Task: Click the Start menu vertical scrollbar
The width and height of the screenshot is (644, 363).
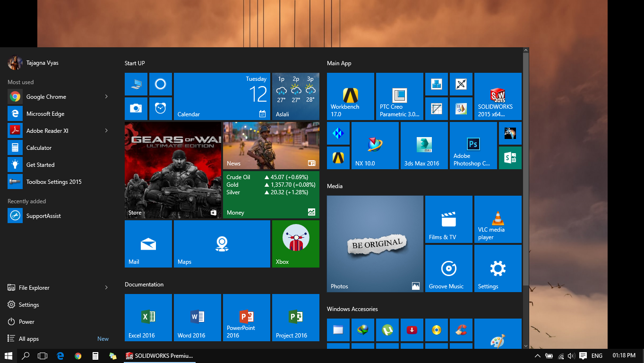Action: click(526, 170)
